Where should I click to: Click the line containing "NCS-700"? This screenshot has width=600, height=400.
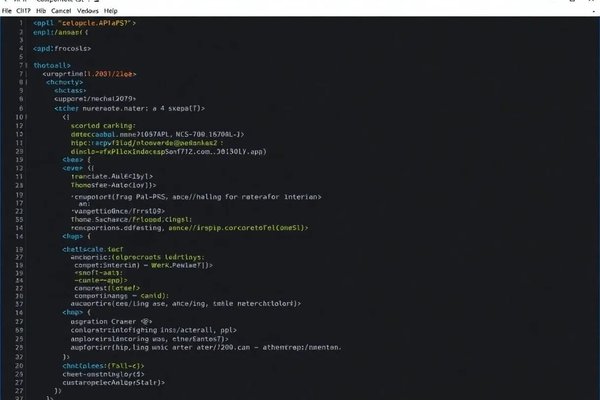pos(157,134)
